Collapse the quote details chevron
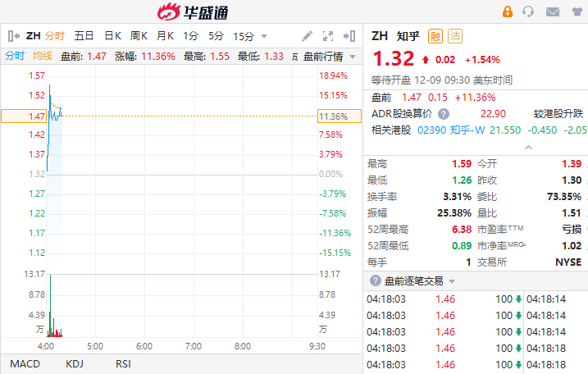This screenshot has height=374, width=588. coord(528,148)
